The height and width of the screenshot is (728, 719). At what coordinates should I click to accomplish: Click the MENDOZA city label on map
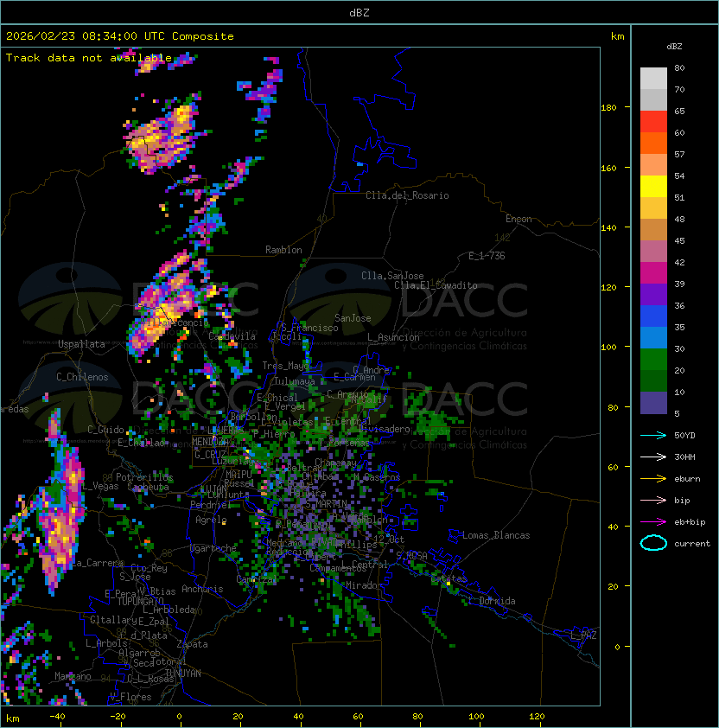click(211, 442)
